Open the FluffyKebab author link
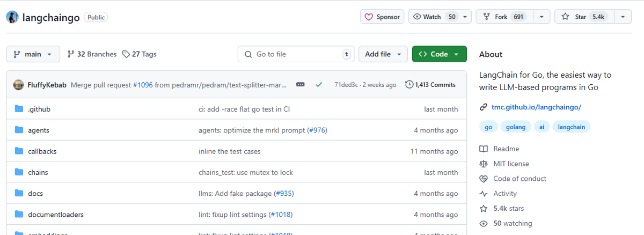The image size is (644, 235). (47, 85)
